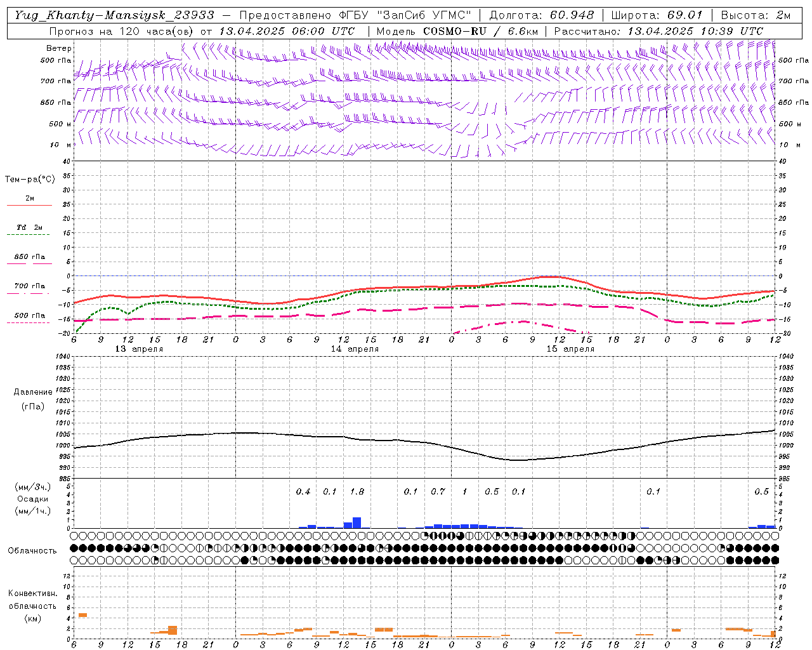Click the dashed line sample under Td 2м legend

(x=28, y=235)
